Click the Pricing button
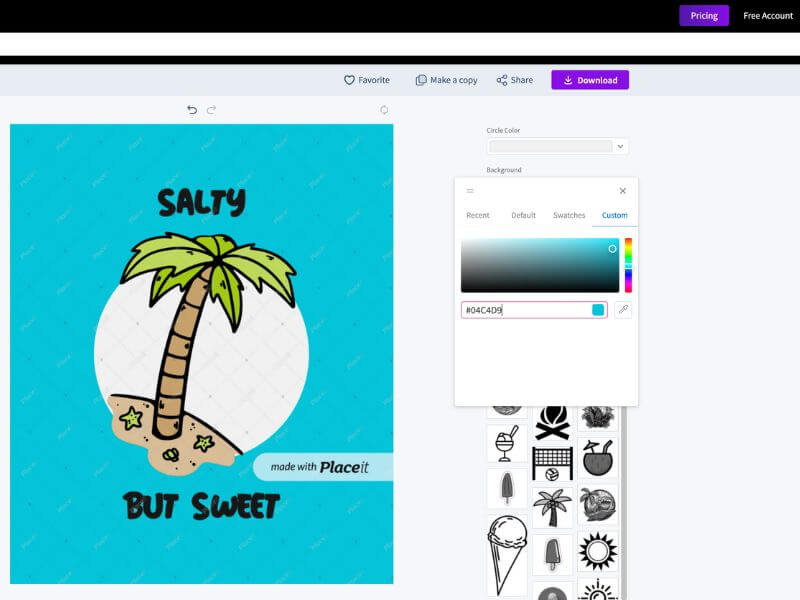Image resolution: width=800 pixels, height=600 pixels. (704, 16)
